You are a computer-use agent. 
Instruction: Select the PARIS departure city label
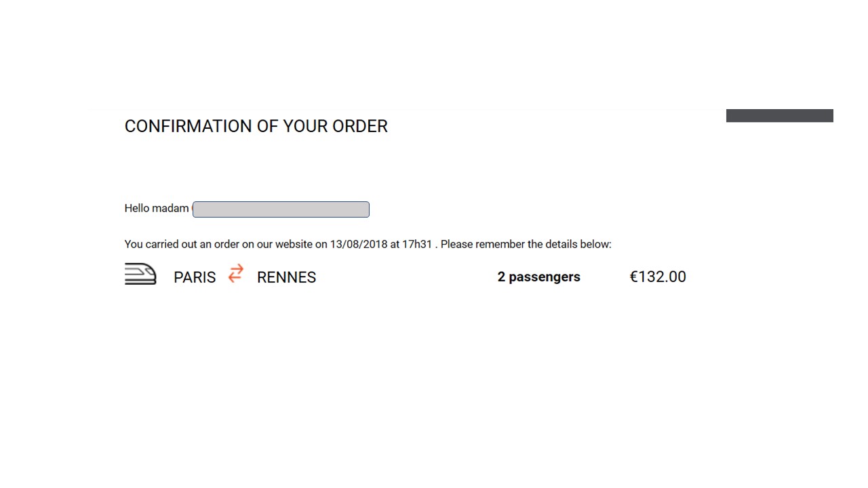[x=195, y=277]
